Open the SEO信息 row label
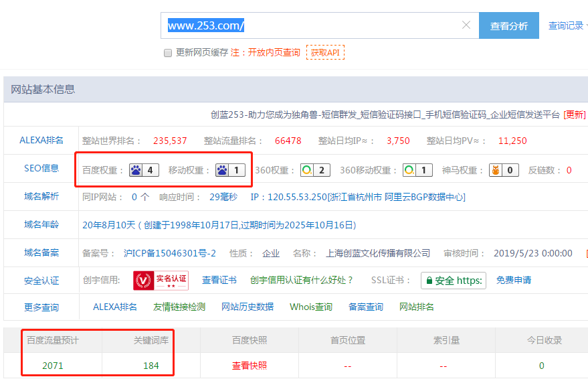The image size is (588, 381). [x=41, y=169]
